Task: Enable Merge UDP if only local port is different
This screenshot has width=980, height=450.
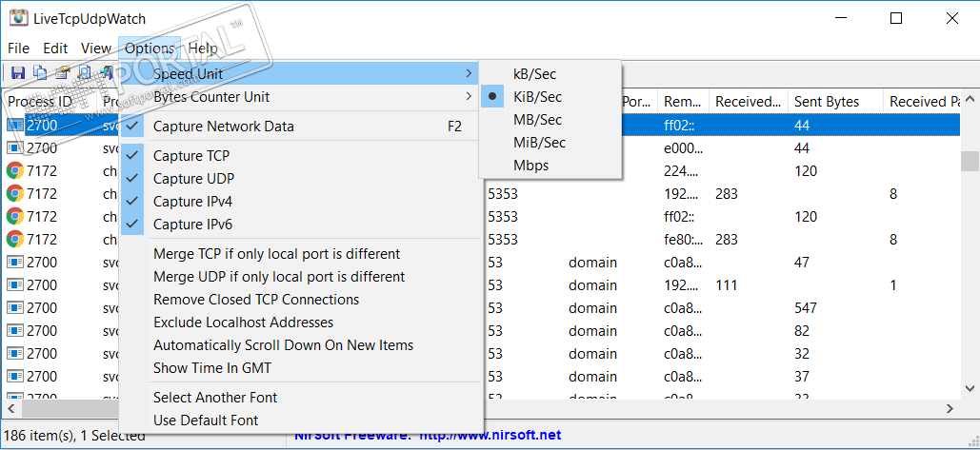Action: [301, 277]
